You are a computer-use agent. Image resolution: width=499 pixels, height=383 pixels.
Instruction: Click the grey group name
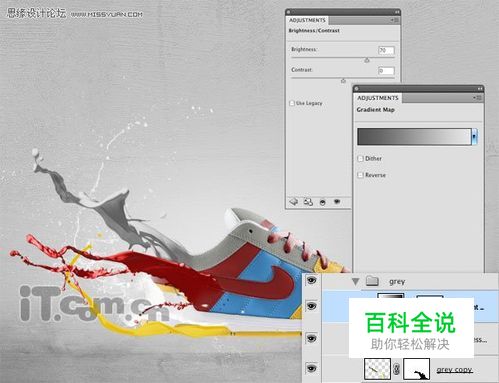pos(397,282)
